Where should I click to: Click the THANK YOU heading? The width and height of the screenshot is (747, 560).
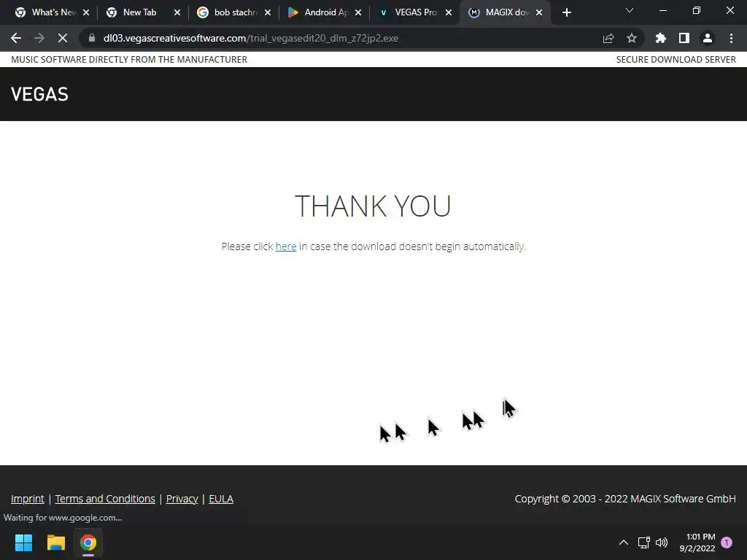click(x=373, y=206)
